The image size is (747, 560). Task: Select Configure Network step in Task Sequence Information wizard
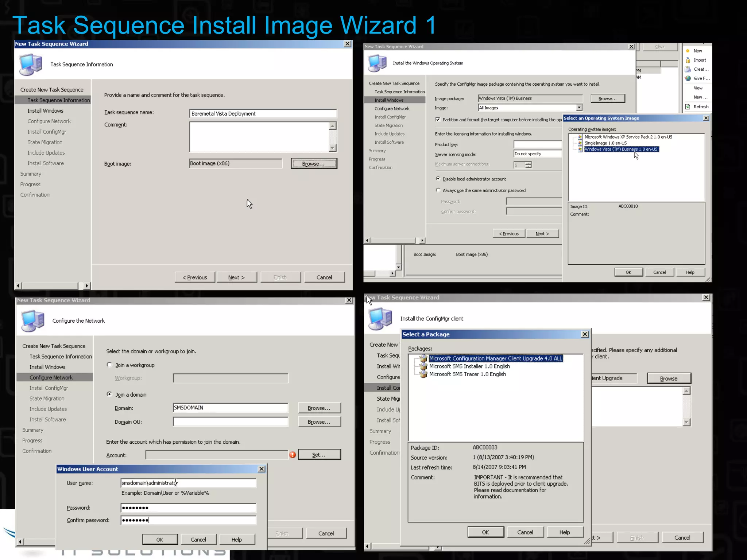tap(49, 121)
